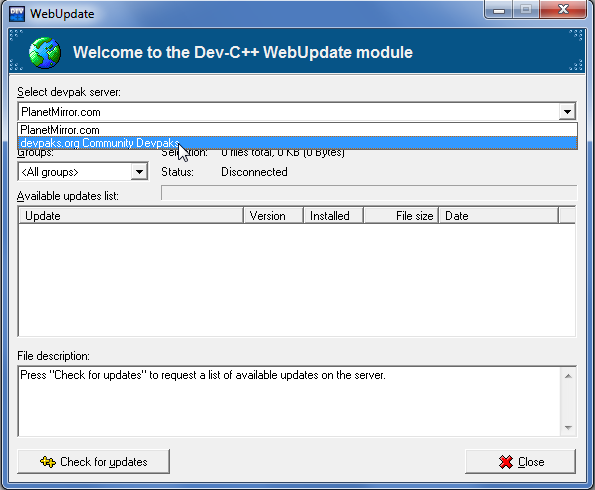Sort the list by File size column
Viewport: 595px width, 490px height.
point(401,216)
